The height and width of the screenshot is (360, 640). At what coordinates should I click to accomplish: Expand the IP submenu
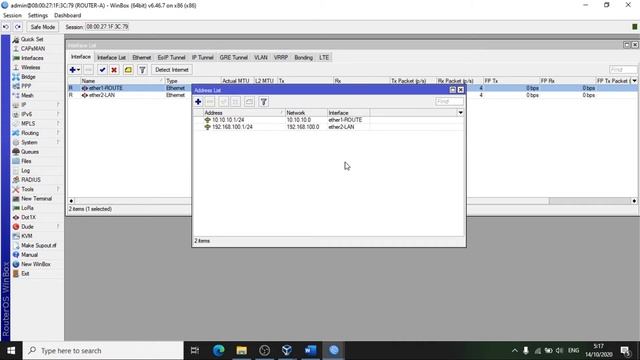24,105
